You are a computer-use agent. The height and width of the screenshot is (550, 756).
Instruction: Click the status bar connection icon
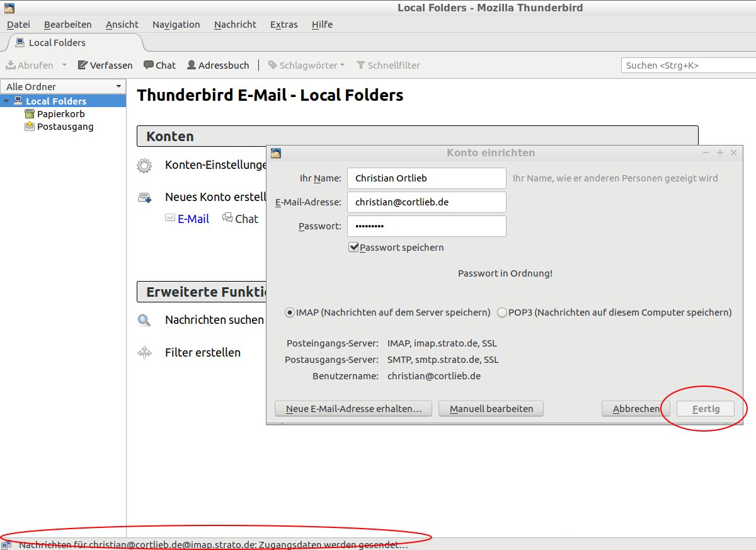(x=6, y=545)
